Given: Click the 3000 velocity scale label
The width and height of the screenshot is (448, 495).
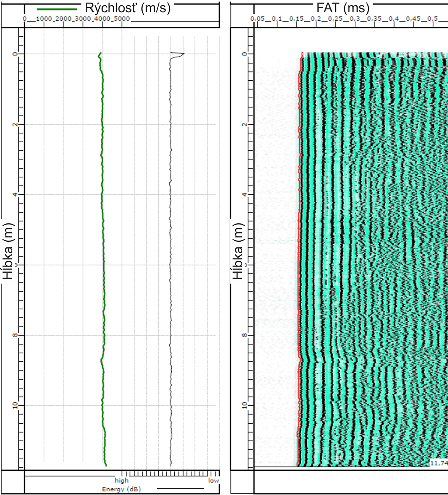Looking at the screenshot, I should tap(83, 19).
